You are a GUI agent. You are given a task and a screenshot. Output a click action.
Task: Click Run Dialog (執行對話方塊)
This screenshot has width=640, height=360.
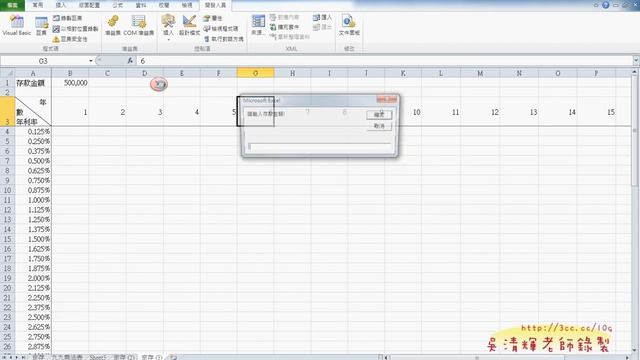point(224,39)
